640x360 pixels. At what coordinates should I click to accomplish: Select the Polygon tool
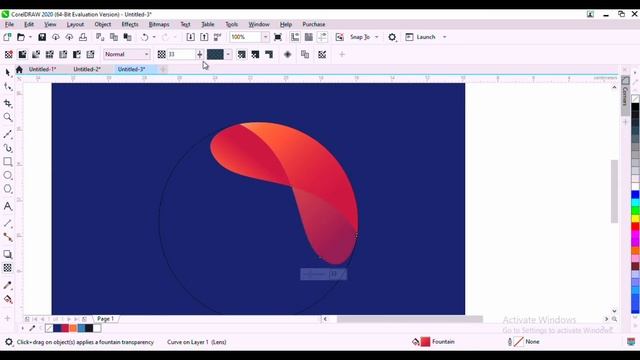coord(8,189)
